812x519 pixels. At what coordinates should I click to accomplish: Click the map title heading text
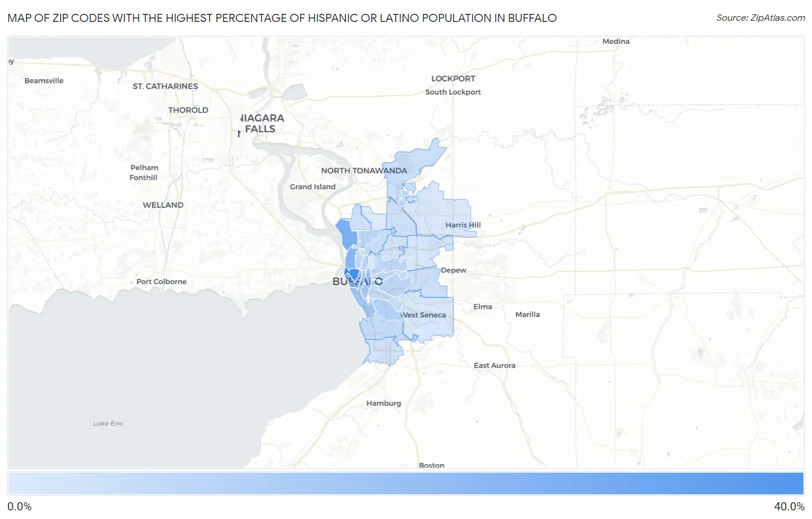[282, 18]
